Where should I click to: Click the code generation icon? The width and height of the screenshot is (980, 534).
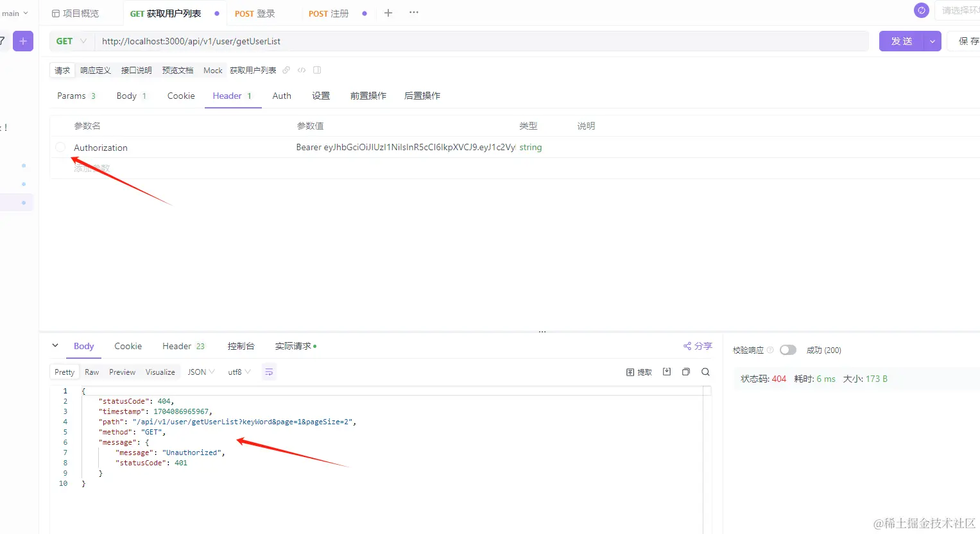pyautogui.click(x=302, y=70)
